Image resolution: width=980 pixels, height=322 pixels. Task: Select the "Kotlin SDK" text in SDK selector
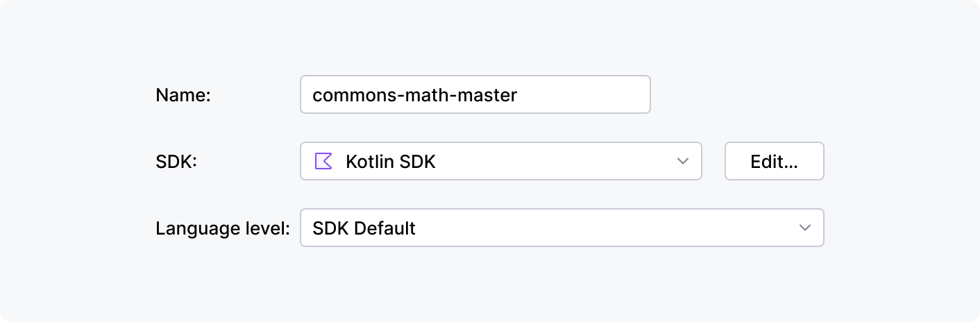click(391, 161)
